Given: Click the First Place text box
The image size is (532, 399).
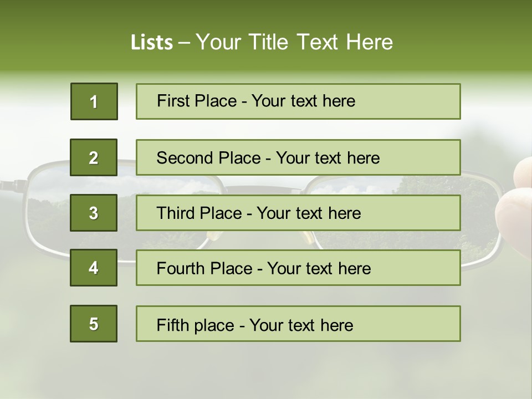Looking at the screenshot, I should pos(298,101).
